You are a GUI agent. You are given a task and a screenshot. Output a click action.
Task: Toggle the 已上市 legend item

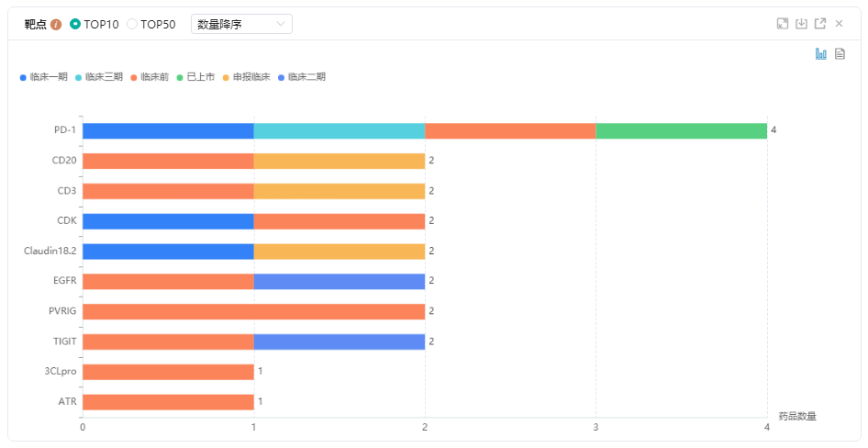click(x=195, y=77)
